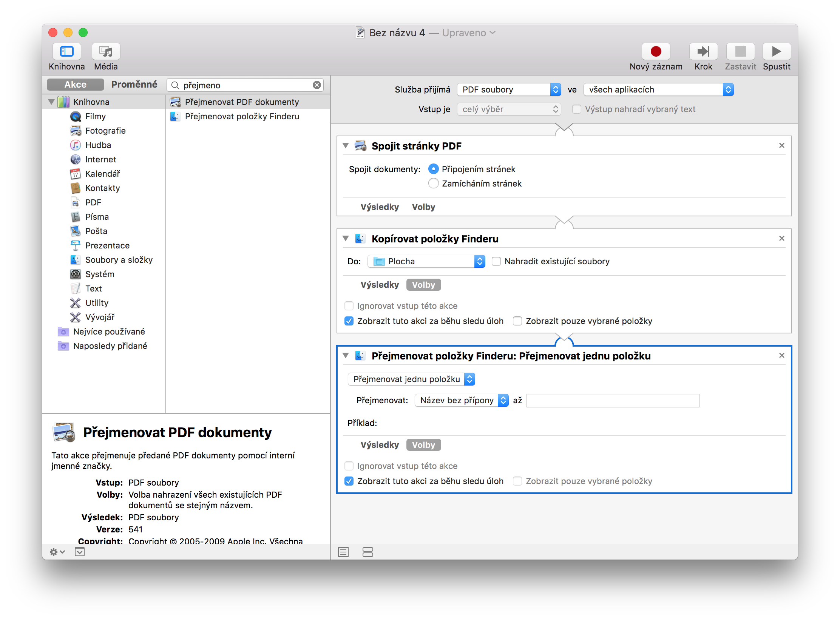Remove the Spojit stránky PDF action
The width and height of the screenshot is (840, 620).
click(782, 145)
